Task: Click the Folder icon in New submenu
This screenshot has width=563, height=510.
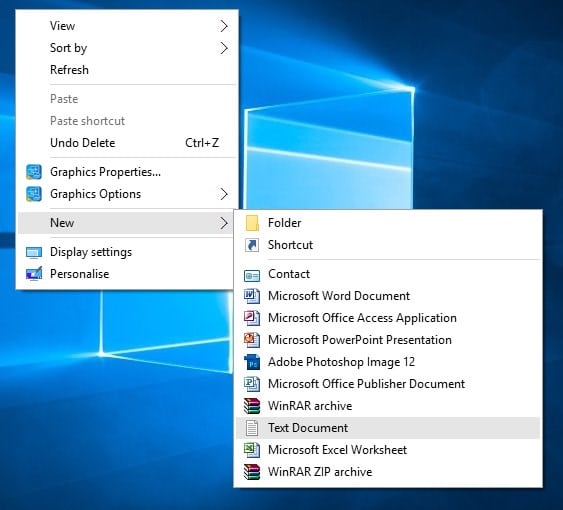Action: point(252,223)
